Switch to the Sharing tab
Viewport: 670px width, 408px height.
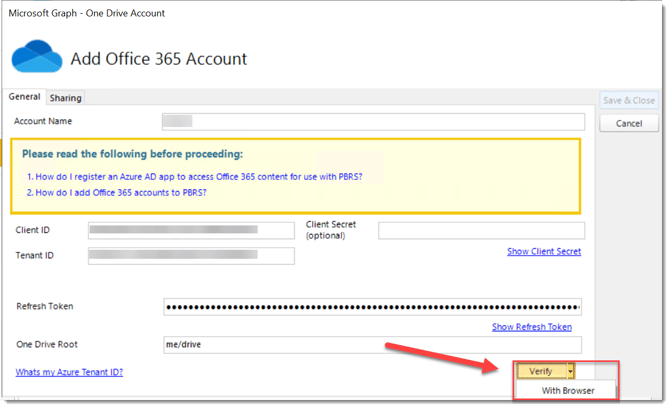(x=65, y=98)
